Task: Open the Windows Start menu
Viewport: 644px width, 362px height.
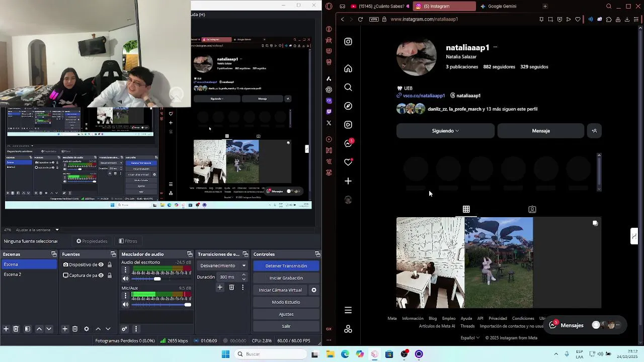Action: (225, 354)
